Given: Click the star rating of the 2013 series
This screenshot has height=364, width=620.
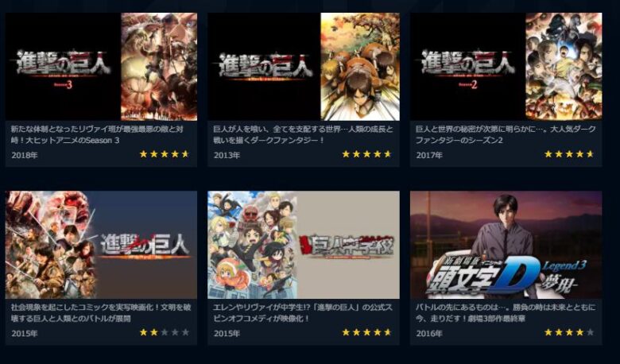Looking at the screenshot, I should click(367, 154).
